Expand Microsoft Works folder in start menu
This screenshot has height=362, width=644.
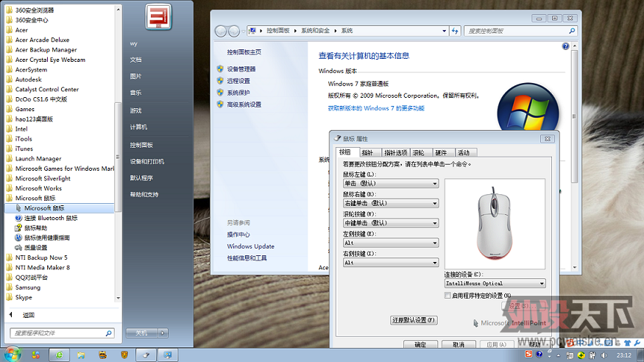(38, 188)
